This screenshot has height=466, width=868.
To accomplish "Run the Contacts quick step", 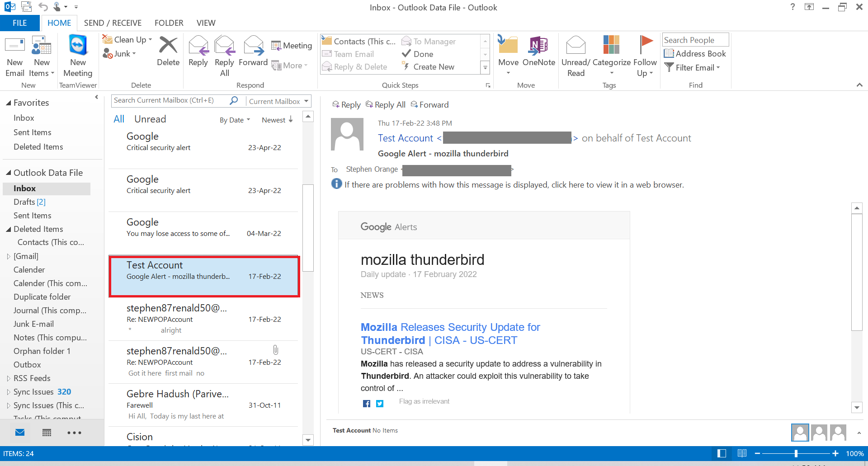I will (x=359, y=42).
